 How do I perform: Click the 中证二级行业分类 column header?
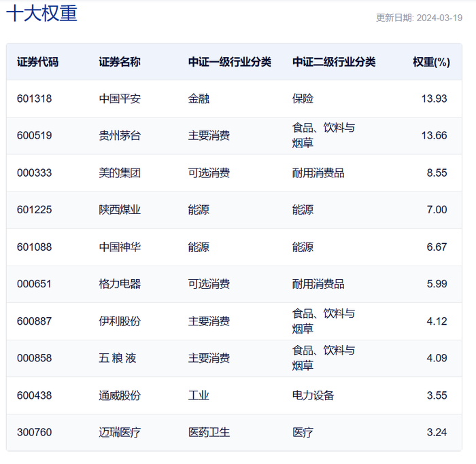coord(334,62)
